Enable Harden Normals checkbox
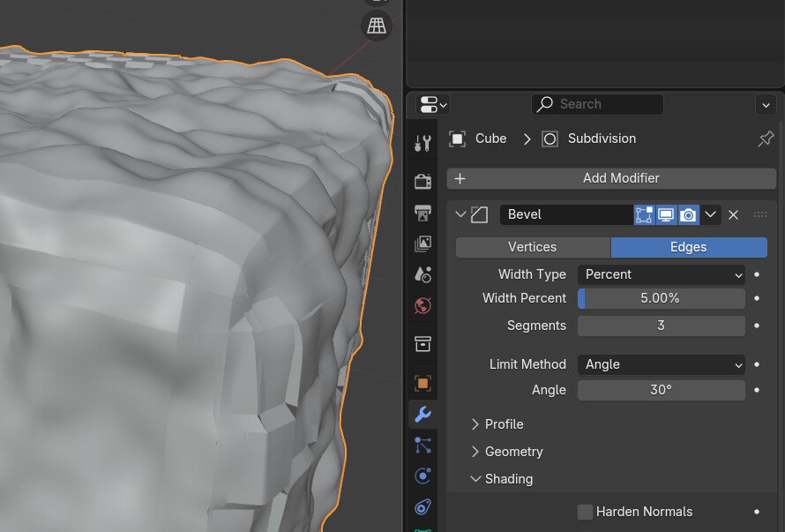 585,512
